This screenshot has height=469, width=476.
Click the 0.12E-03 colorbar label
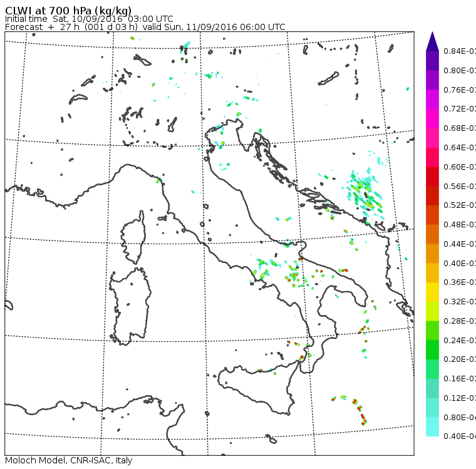[x=460, y=398]
